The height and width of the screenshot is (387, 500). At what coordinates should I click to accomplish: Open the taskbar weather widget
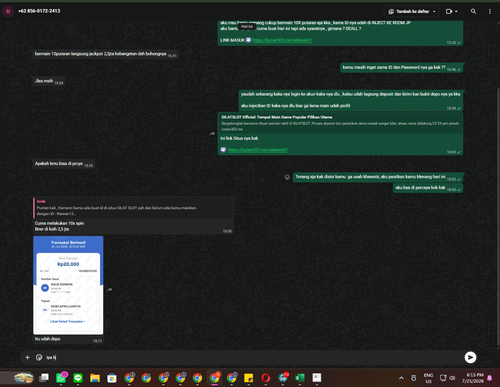pyautogui.click(x=23, y=378)
